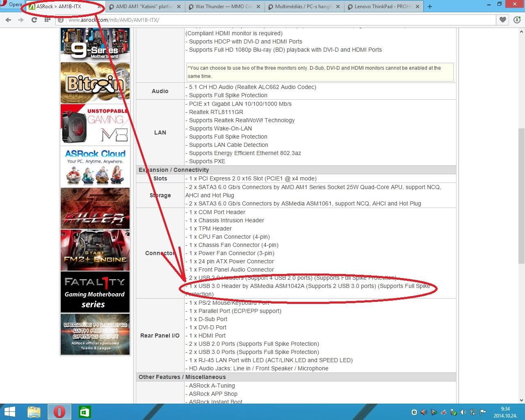Click the 'ASRock A-Tuning' feature line
Screen dimensions: 525x420
click(x=210, y=386)
